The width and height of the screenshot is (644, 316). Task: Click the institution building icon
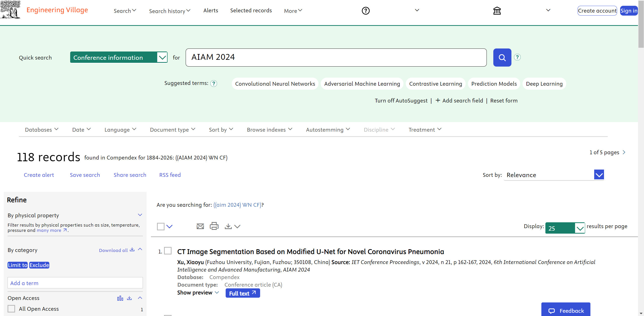(497, 11)
